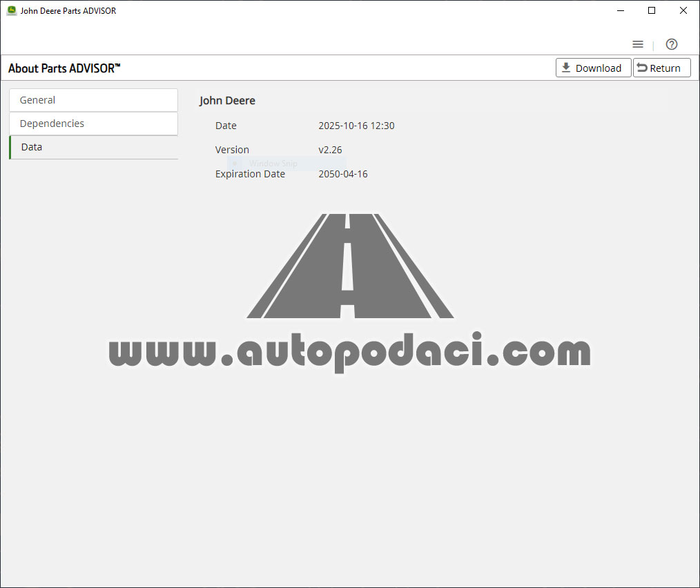700x588 pixels.
Task: Click the version value v2.26
Action: coord(330,150)
